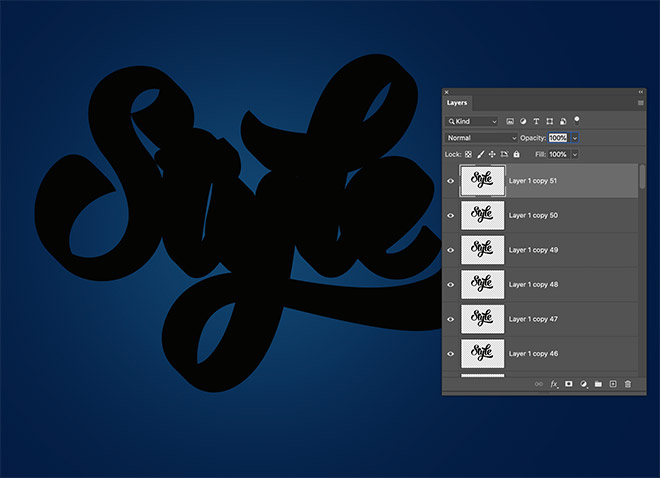
Task: Add a layer mask
Action: [x=569, y=384]
